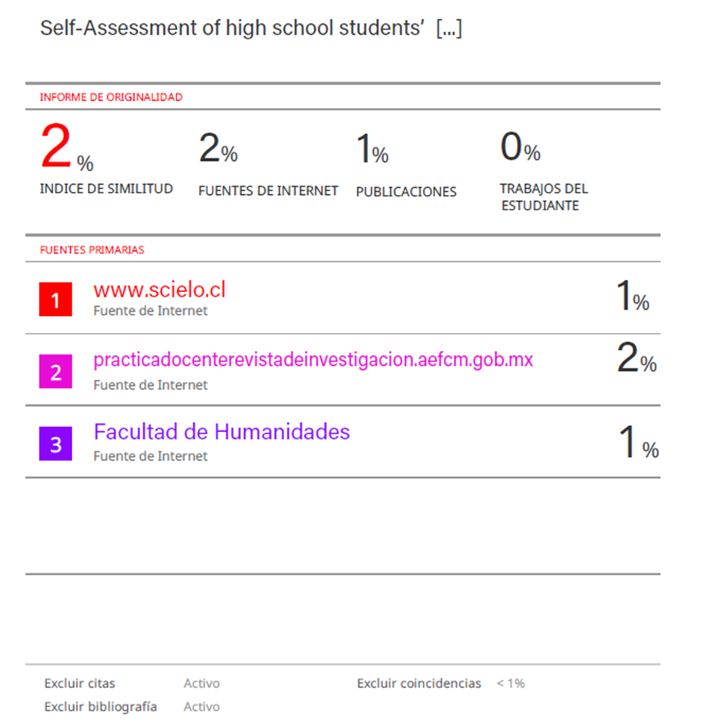Click the 1% match for www.scielo.cl
The image size is (704, 728).
pyautogui.click(x=632, y=297)
